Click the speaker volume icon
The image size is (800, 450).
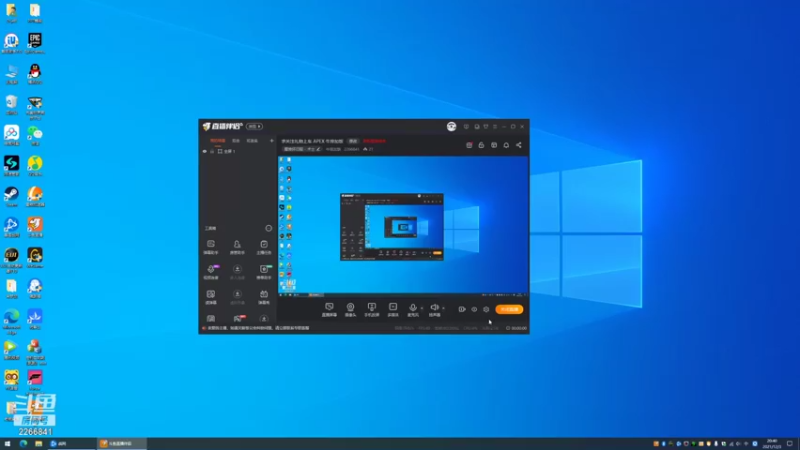click(x=434, y=309)
